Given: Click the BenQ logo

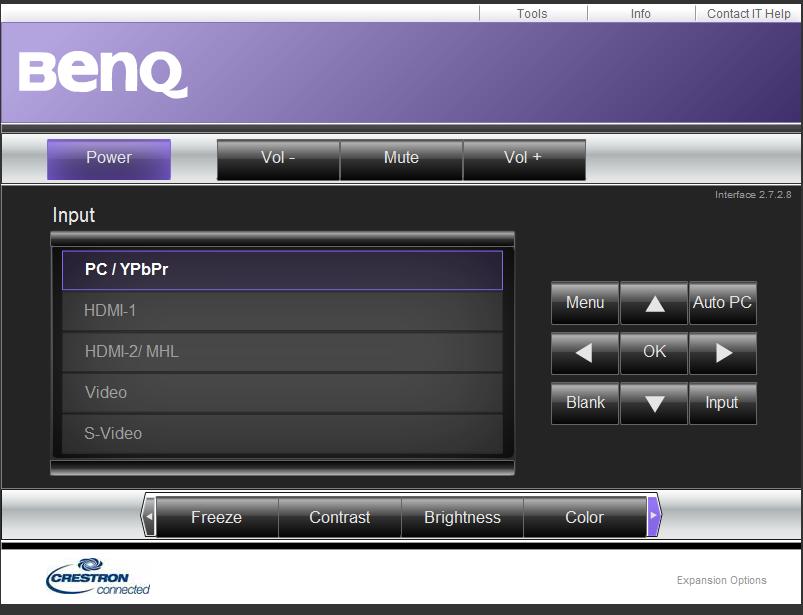Looking at the screenshot, I should pyautogui.click(x=103, y=75).
